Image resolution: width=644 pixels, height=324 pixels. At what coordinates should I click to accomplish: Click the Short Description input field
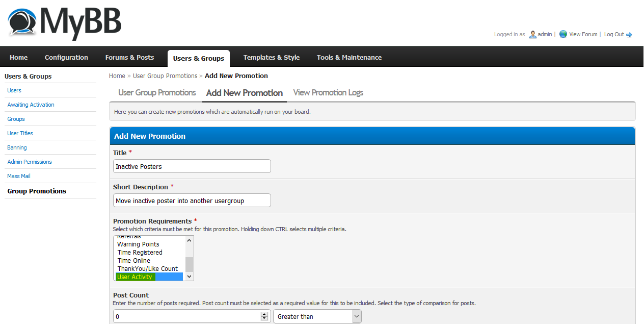tap(192, 201)
